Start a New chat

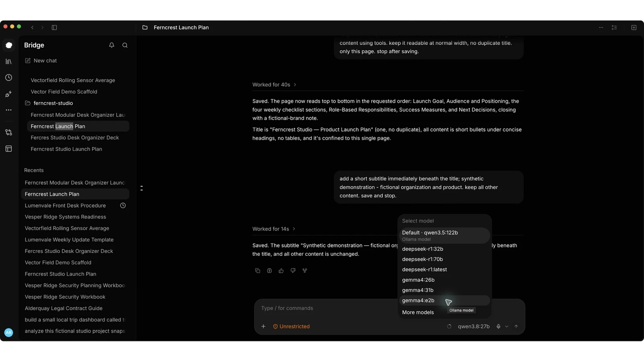[41, 60]
